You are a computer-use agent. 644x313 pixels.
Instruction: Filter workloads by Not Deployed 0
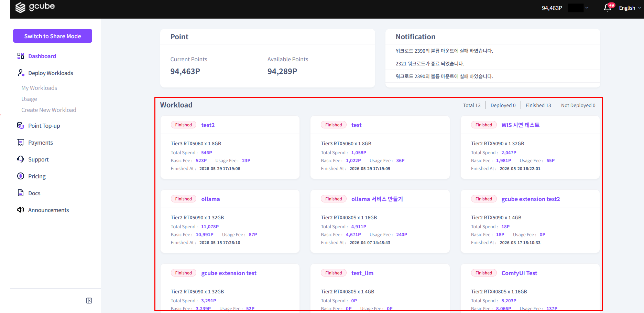[x=578, y=105]
